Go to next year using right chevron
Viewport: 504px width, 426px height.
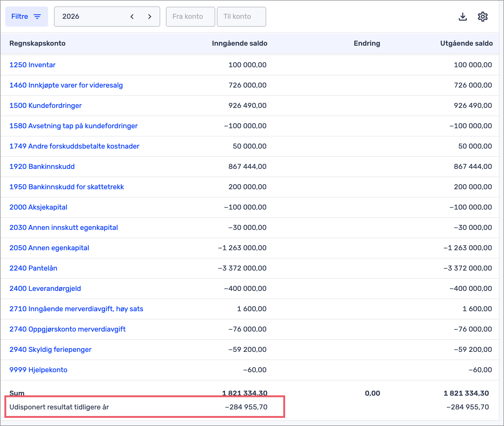click(150, 17)
